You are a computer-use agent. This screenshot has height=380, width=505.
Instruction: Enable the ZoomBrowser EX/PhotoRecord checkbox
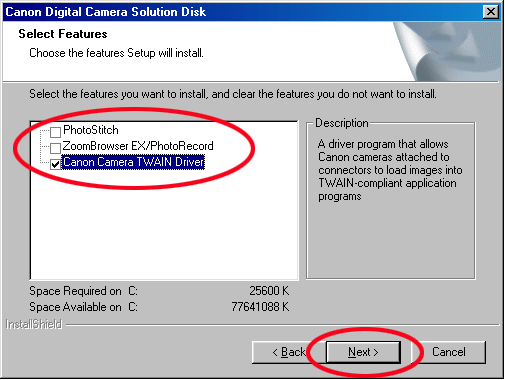(55, 148)
